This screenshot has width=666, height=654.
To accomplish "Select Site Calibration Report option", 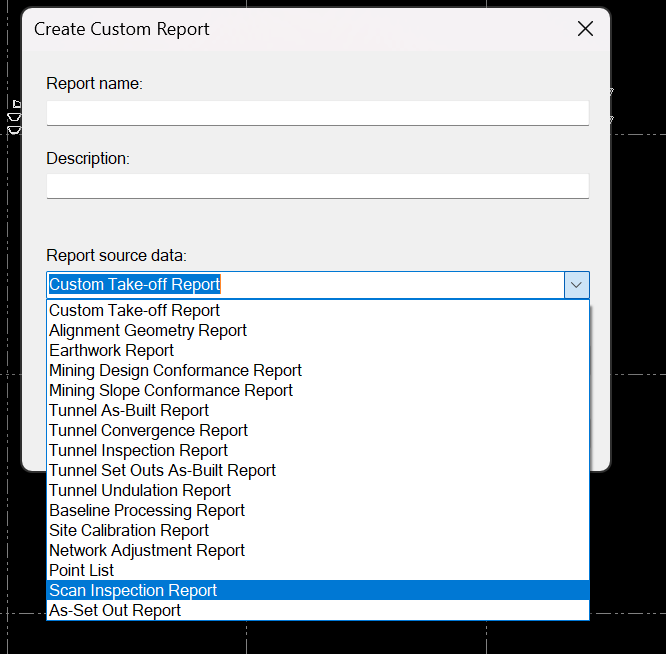I will [x=129, y=531].
